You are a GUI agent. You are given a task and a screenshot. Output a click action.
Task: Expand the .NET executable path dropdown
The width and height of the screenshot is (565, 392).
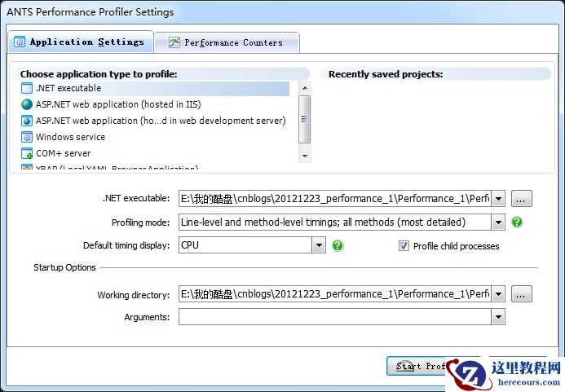tap(498, 199)
